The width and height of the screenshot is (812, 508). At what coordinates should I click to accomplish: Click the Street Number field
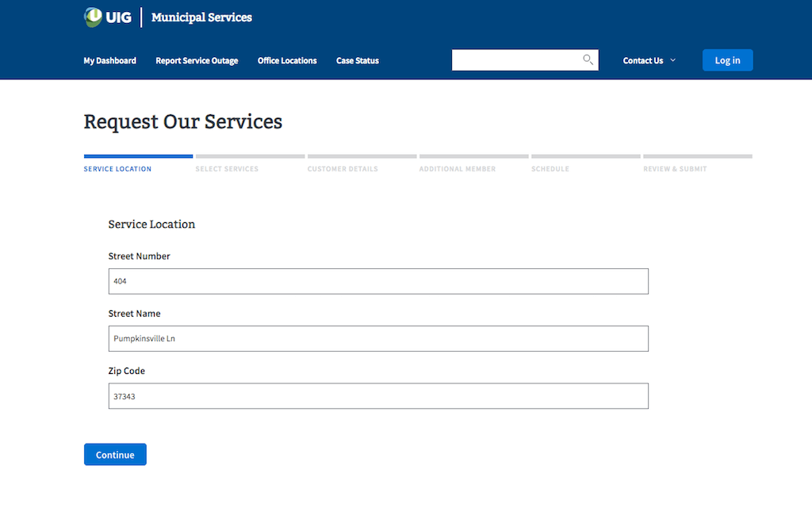(x=378, y=281)
